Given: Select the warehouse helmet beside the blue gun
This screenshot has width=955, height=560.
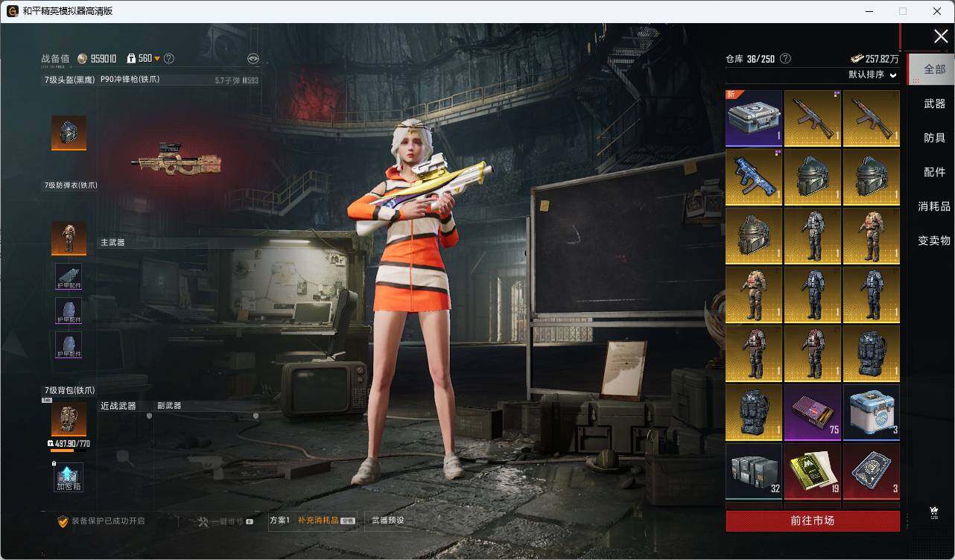Looking at the screenshot, I should (813, 177).
